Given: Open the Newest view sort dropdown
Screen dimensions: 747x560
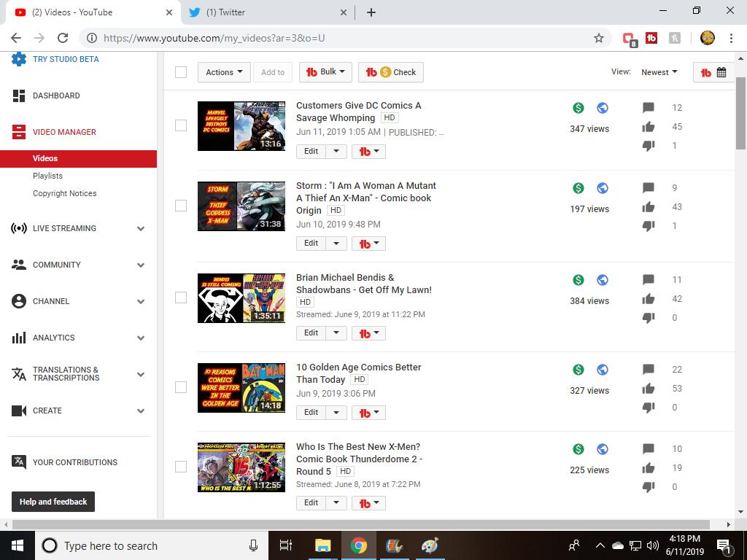Looking at the screenshot, I should (659, 72).
